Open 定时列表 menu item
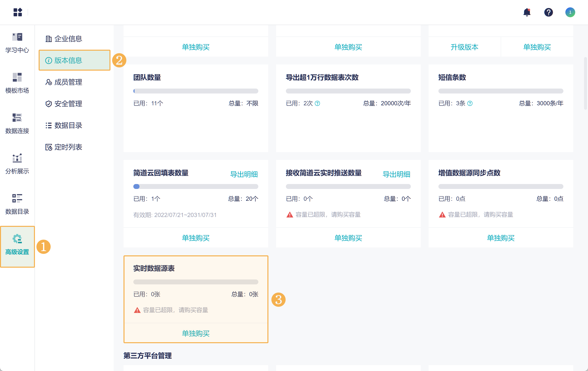The height and width of the screenshot is (371, 588). [x=68, y=147]
